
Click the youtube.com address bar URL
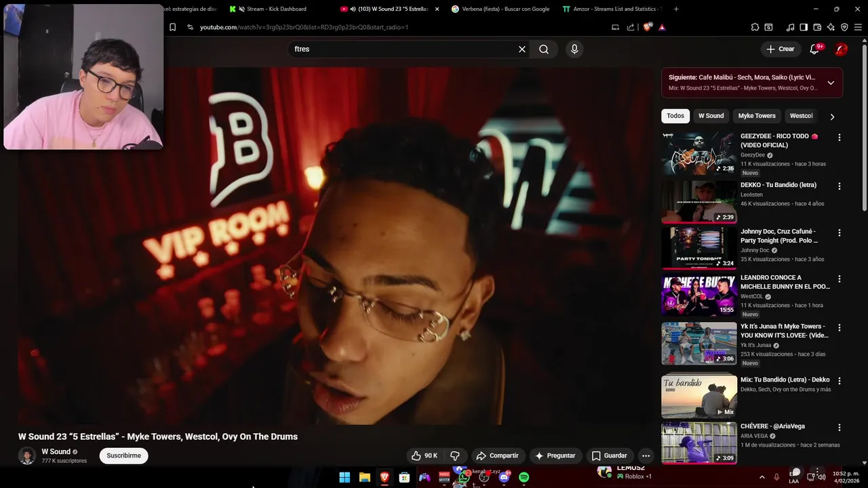point(304,27)
